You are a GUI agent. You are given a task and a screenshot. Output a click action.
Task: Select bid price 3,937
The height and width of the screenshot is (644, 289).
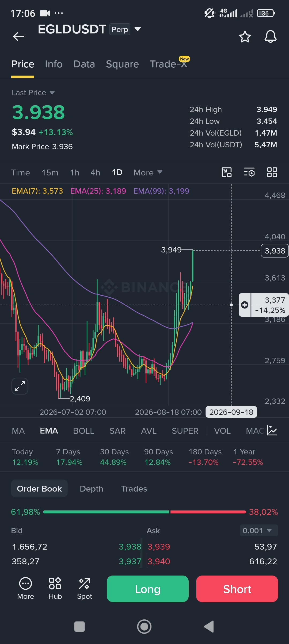130,561
